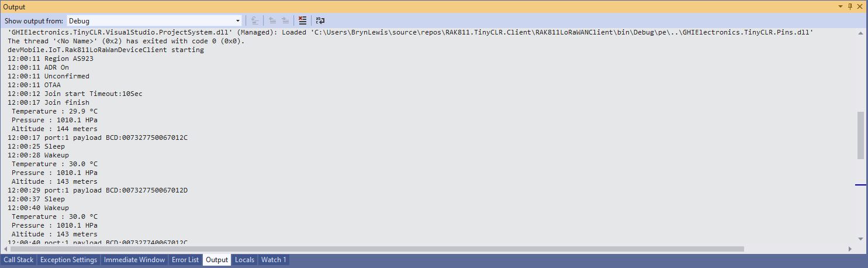Screen dimensions: 868x268
Task: Switch to the Error List tab
Action: point(185,260)
